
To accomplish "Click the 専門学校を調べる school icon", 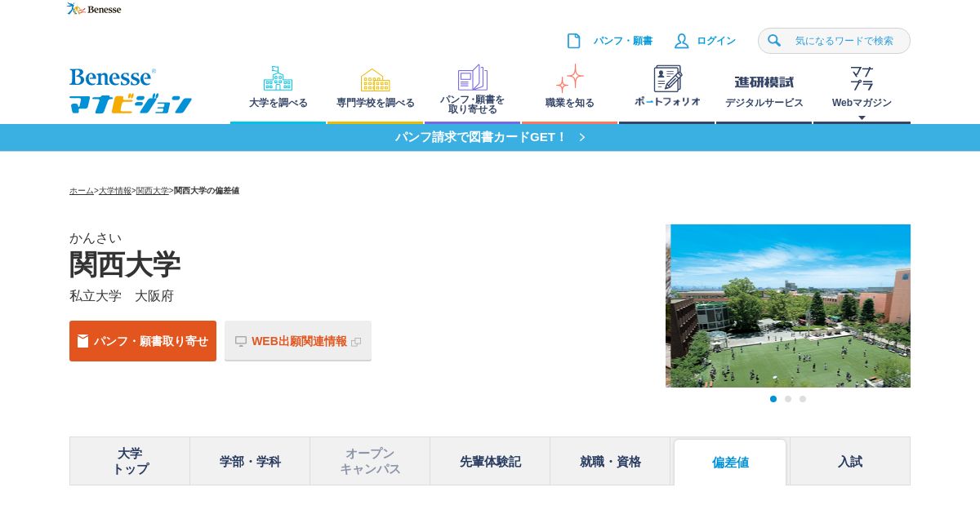I will tap(376, 80).
